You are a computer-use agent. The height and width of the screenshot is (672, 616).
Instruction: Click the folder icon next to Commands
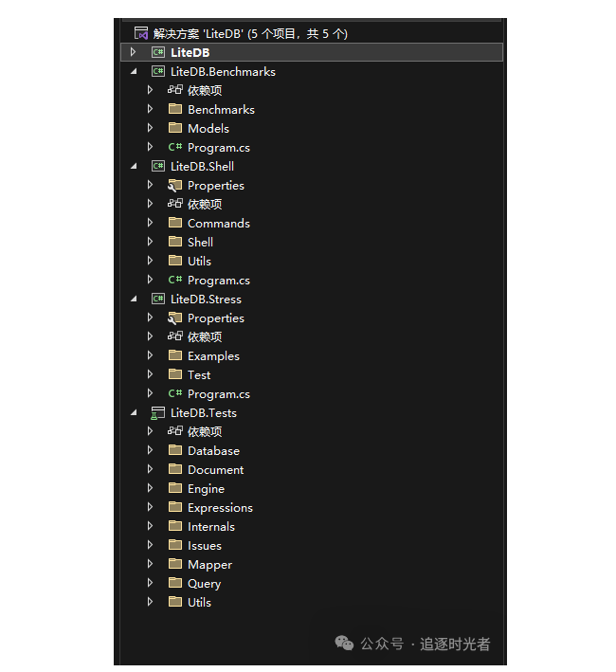coord(174,223)
